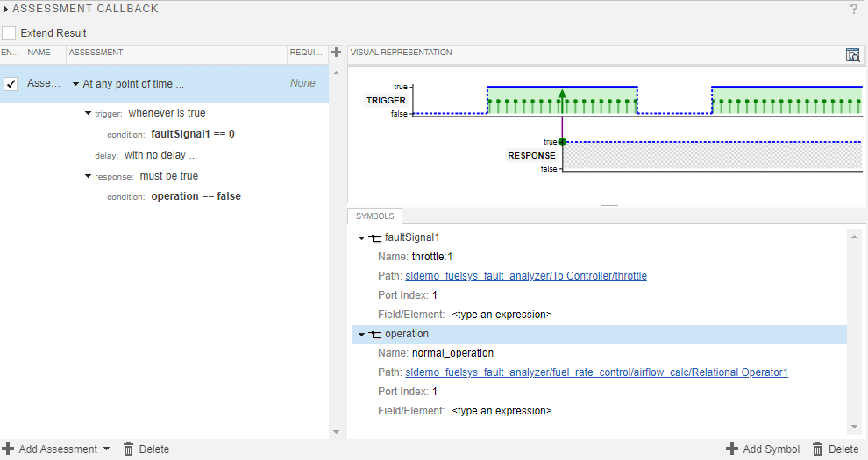This screenshot has width=868, height=460.
Task: Uncheck the assessment enabled checkbox
Action: pyautogui.click(x=11, y=84)
